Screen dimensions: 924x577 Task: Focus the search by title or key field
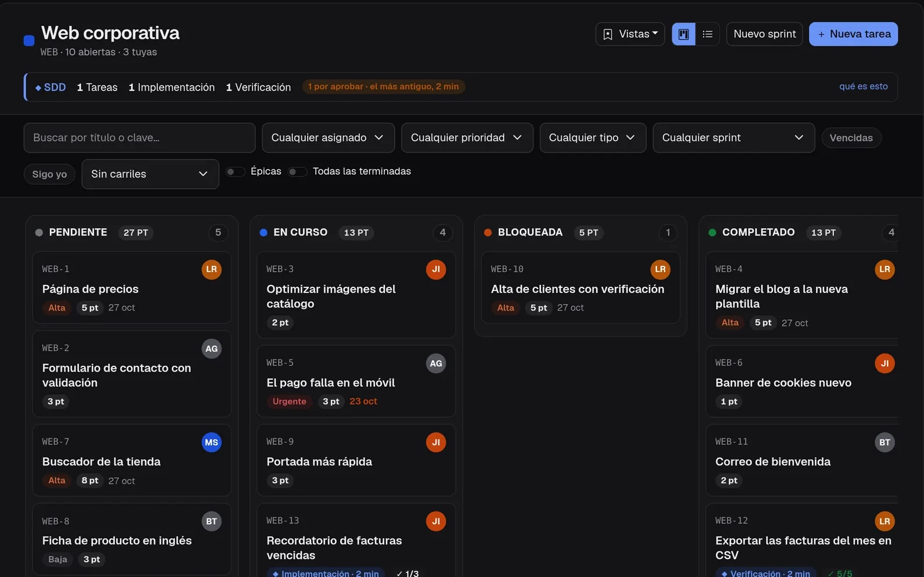tap(139, 138)
